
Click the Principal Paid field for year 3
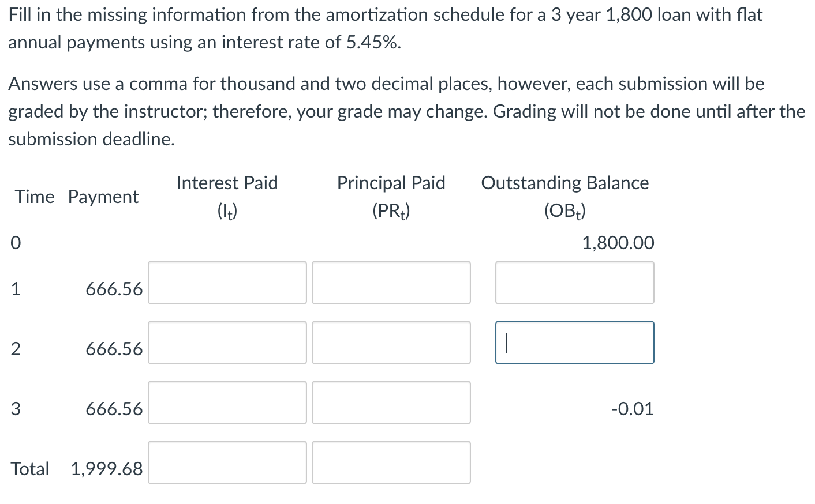pyautogui.click(x=391, y=403)
